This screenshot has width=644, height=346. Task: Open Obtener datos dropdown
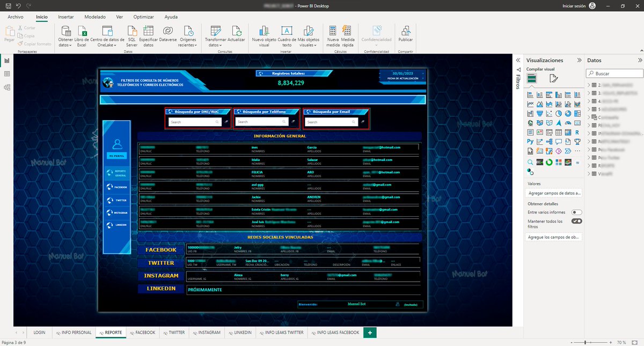tap(65, 36)
